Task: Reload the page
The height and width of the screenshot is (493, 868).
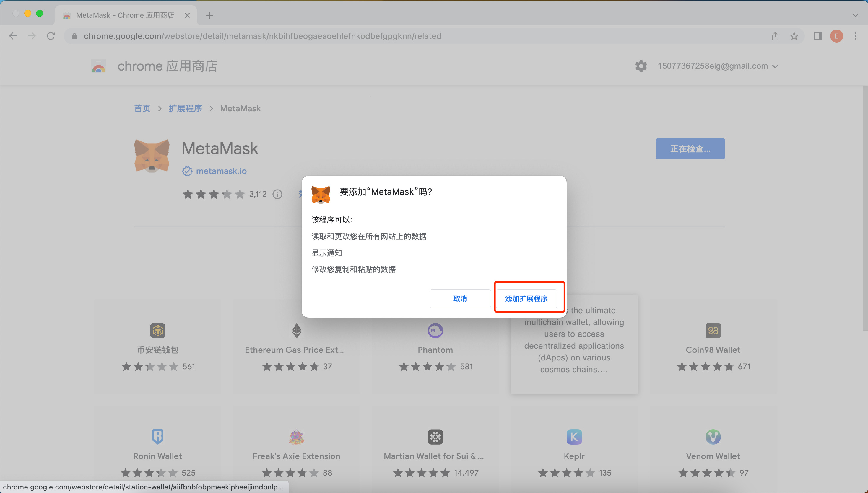Action: (51, 36)
